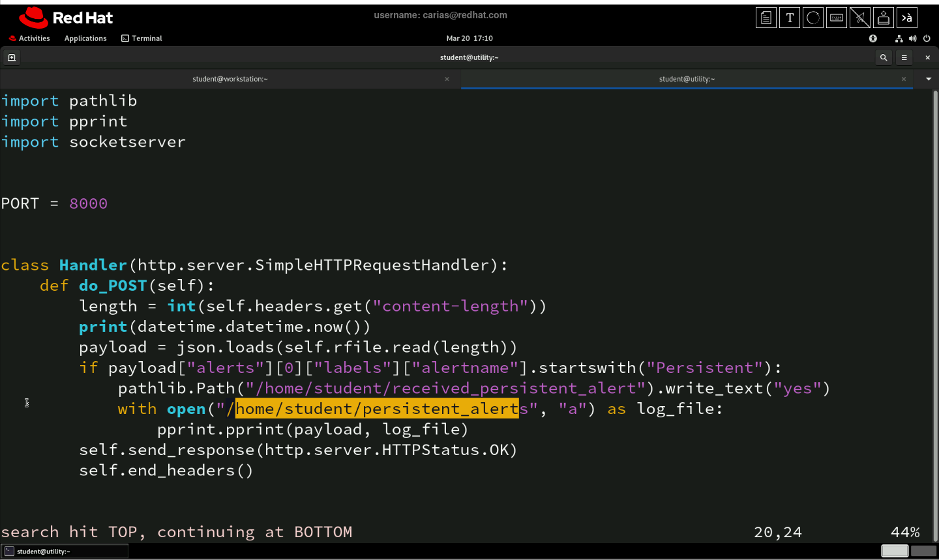Viewport: 939px width, 560px height.
Task: Click the circular refresh icon in toolbar
Action: pyautogui.click(x=813, y=18)
